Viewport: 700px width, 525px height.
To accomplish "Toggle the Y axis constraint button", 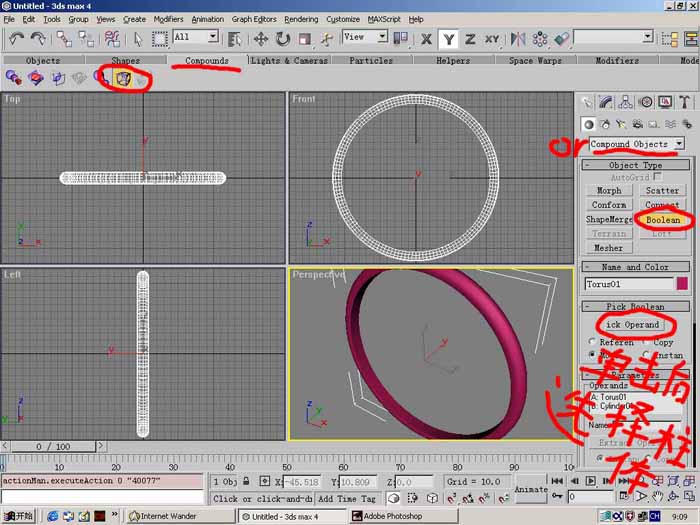I will (x=449, y=39).
